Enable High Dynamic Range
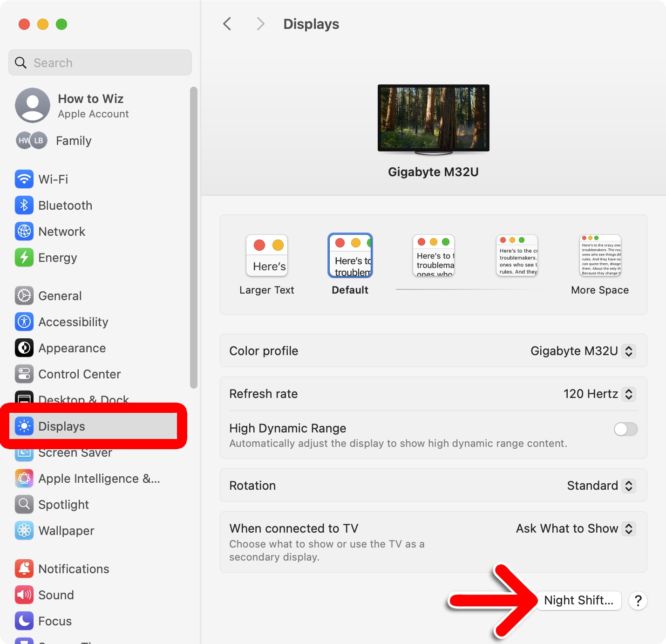 625,429
